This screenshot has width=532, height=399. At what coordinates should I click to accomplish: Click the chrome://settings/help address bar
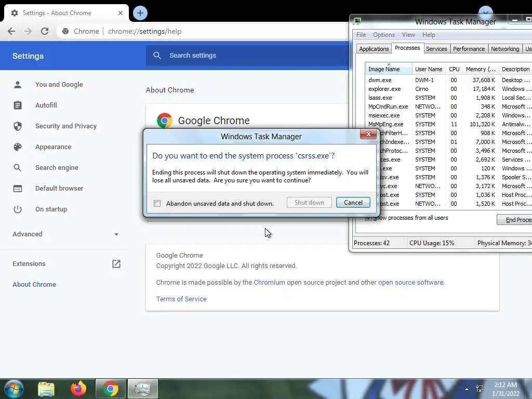204,31
